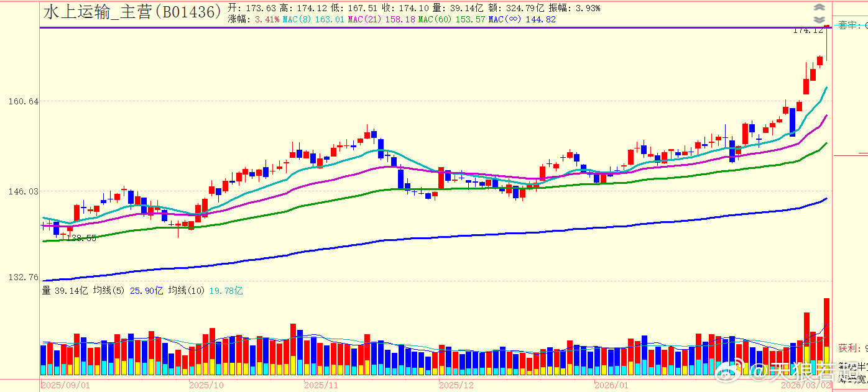Click the 2025/12 date axis marker
The height and width of the screenshot is (392, 868).
point(456,385)
